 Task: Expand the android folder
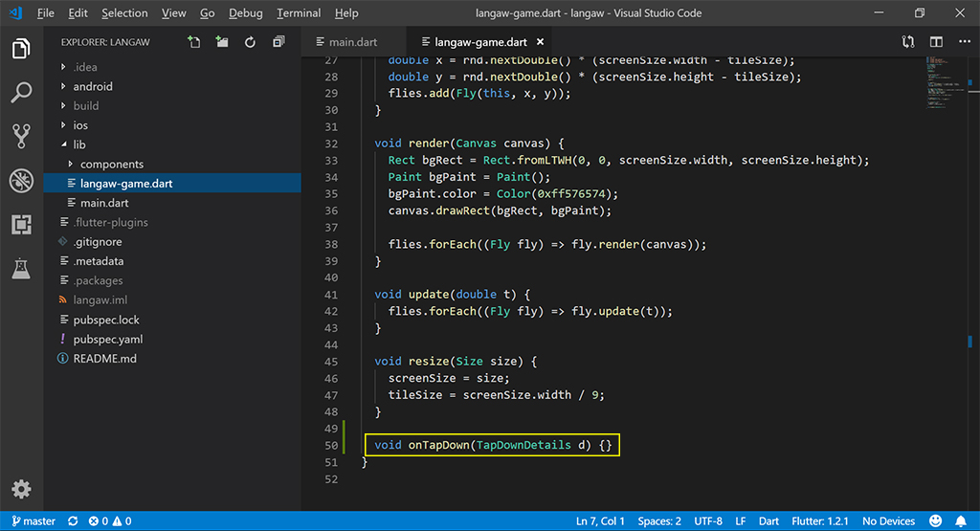(x=93, y=86)
